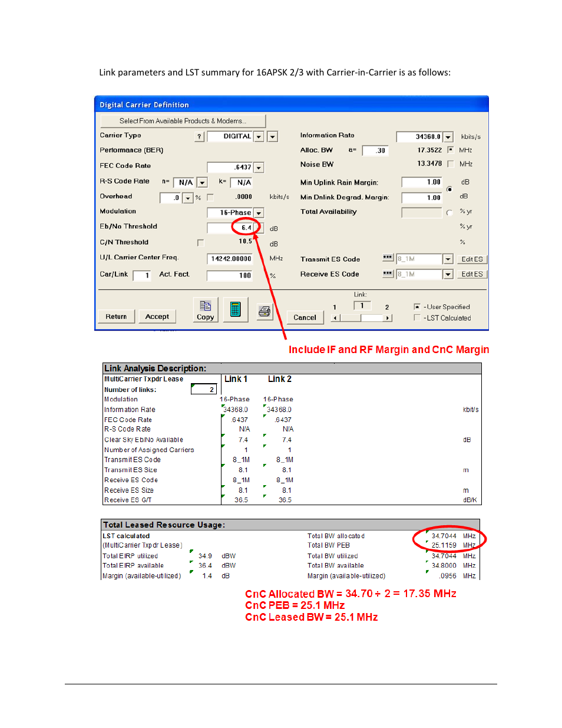Click the Link horizontal scrollbar track
The height and width of the screenshot is (728, 562).
coord(362,318)
